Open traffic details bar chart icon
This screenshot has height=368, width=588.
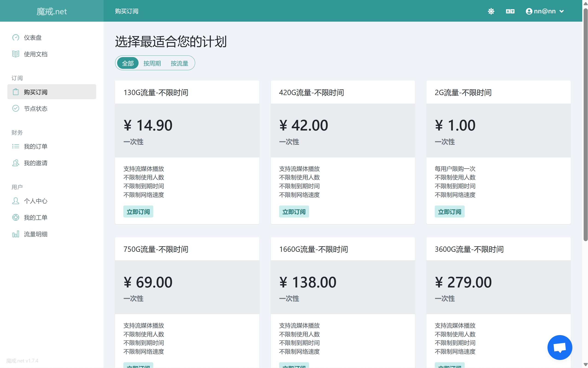[x=16, y=234]
